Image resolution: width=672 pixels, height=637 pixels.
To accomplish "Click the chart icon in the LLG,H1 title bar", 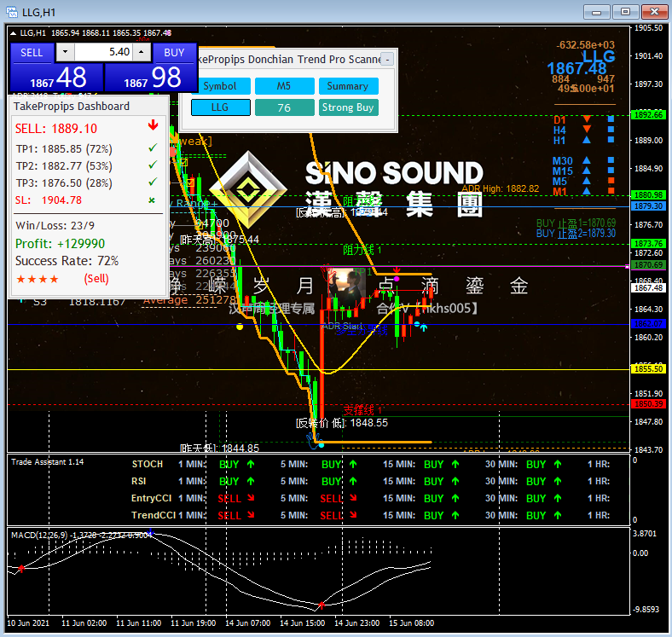I will click(x=11, y=12).
